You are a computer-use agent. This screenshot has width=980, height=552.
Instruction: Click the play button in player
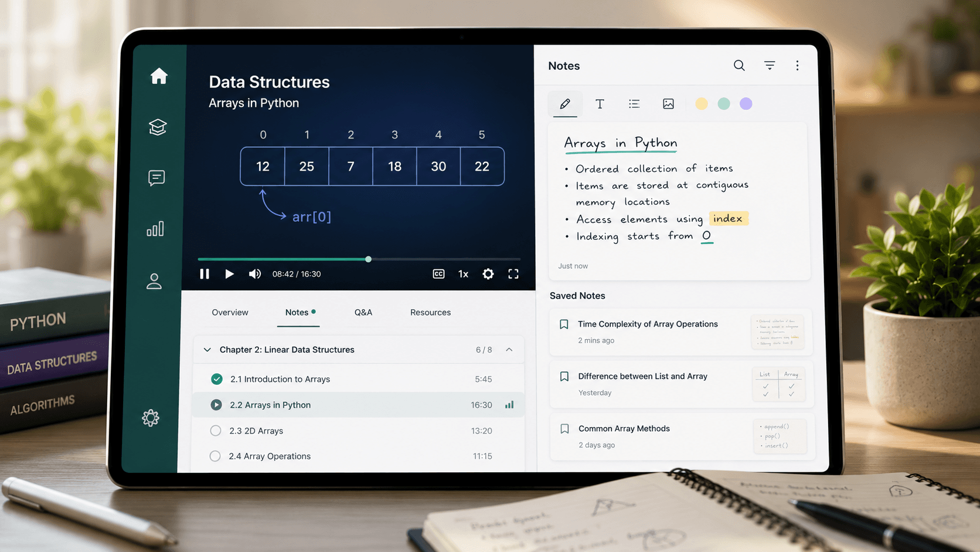229,274
